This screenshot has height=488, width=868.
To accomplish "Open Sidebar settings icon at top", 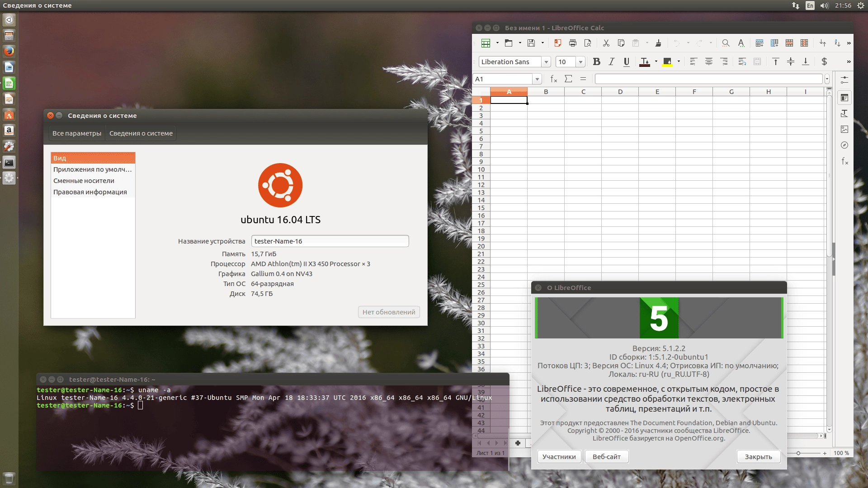I will tap(844, 80).
